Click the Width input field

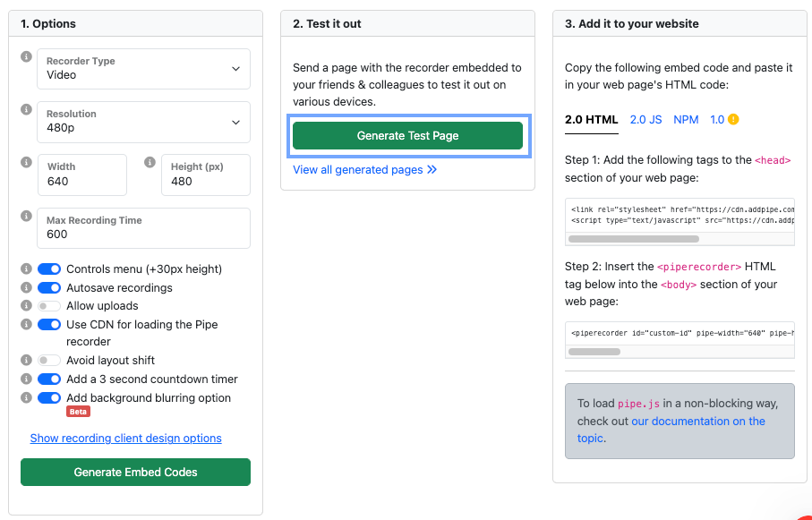click(82, 175)
